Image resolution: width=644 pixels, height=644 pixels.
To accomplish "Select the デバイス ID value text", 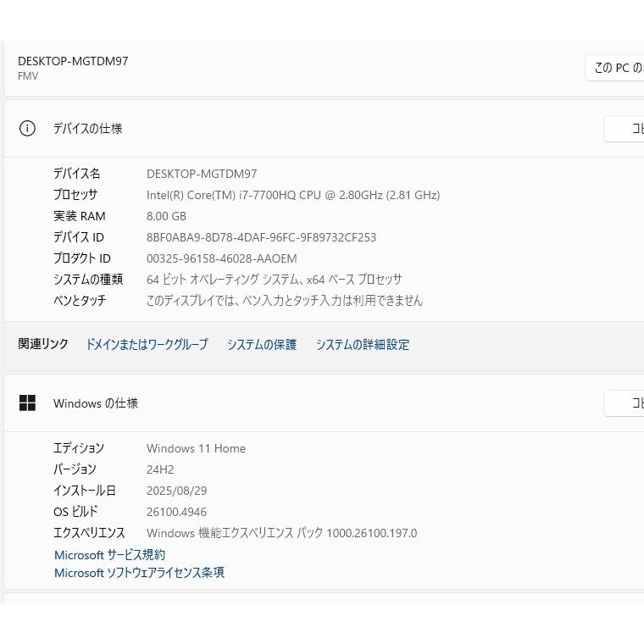I will tap(261, 237).
